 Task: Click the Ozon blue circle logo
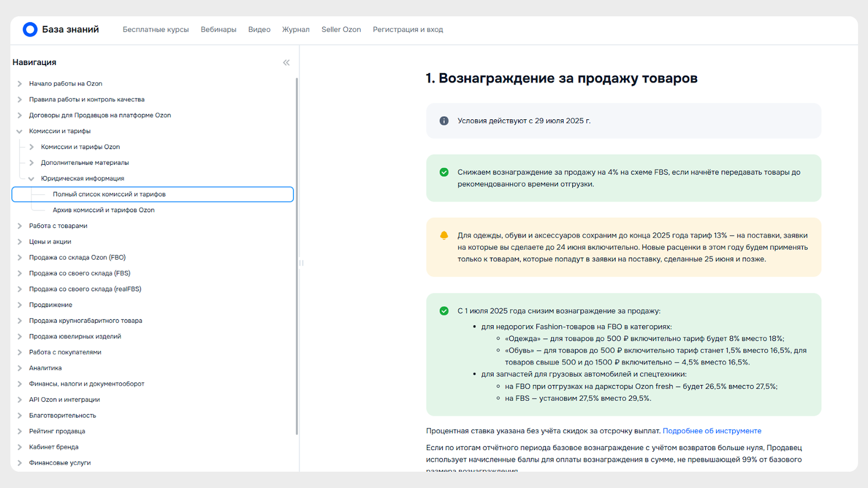pyautogui.click(x=30, y=29)
